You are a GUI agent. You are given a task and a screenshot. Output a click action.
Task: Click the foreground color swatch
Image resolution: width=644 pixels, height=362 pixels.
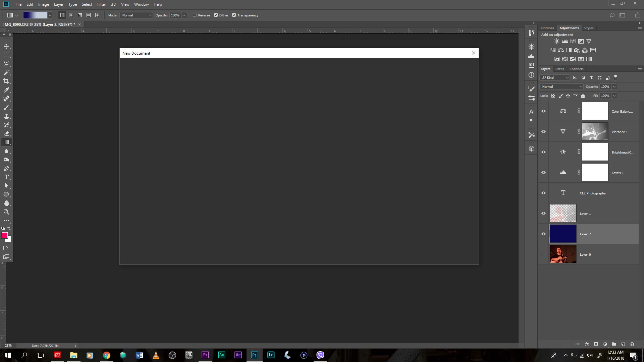point(5,235)
